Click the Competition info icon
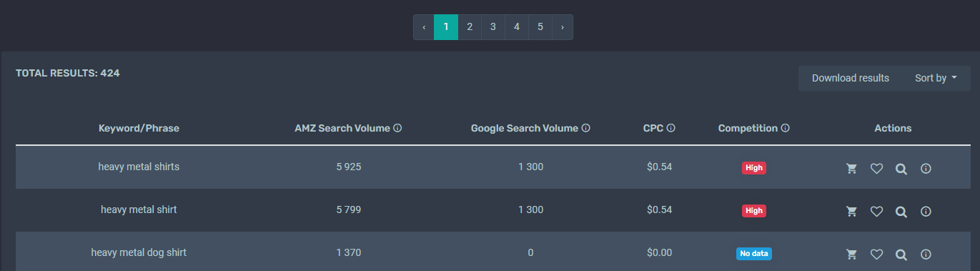Viewport: 980px width, 271px height. coord(785,129)
